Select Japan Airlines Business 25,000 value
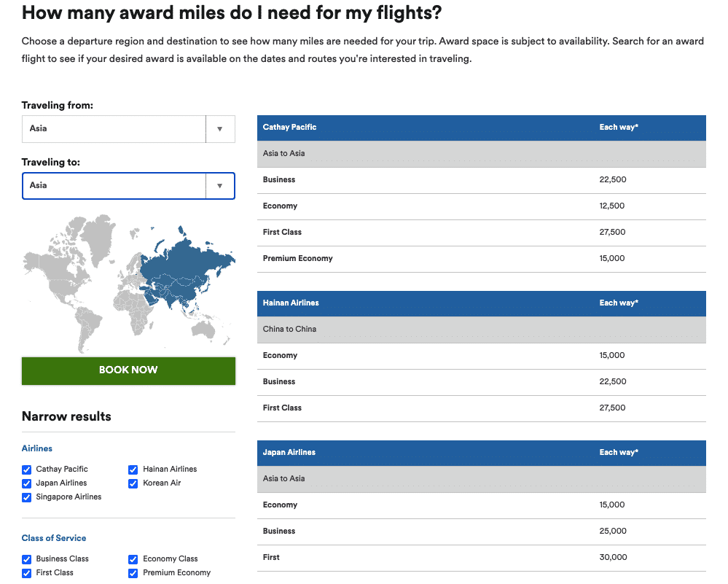Viewport: 728px width, 584px height. (612, 531)
